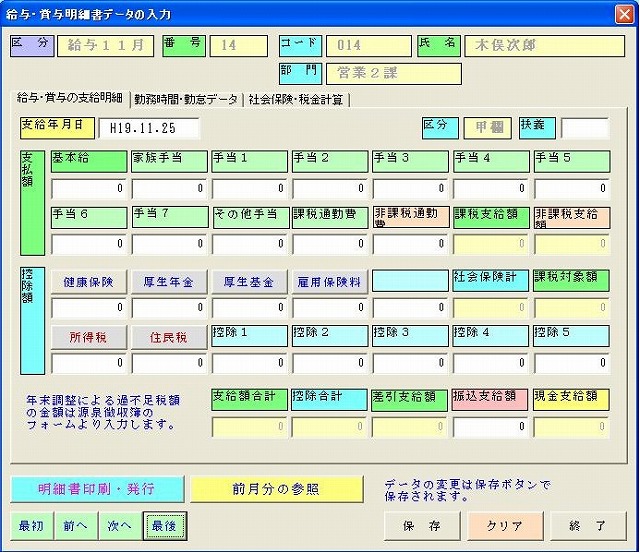Go to previous record with 前へ

point(74,525)
